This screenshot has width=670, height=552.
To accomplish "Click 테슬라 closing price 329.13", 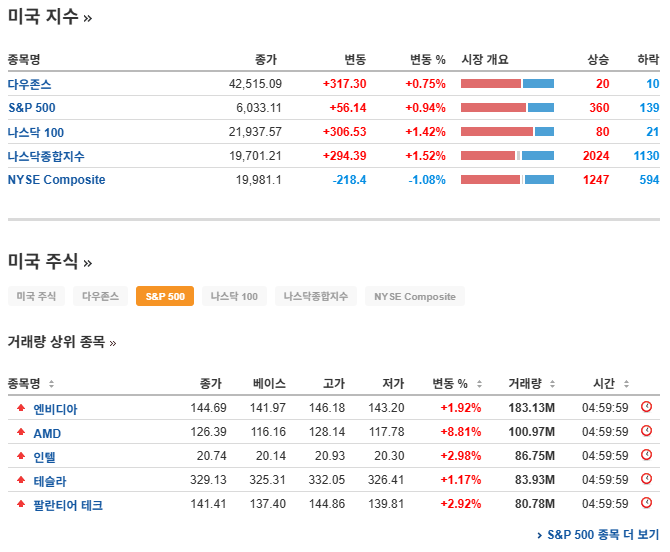I will point(208,480).
